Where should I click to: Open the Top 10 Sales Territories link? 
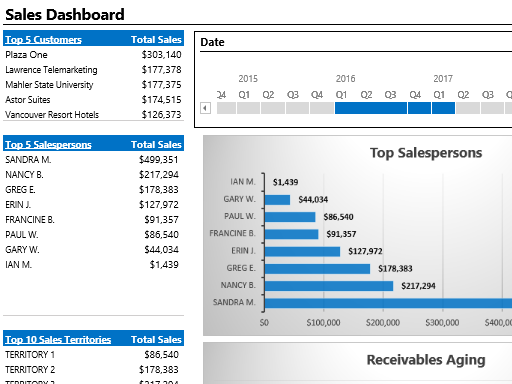58,340
